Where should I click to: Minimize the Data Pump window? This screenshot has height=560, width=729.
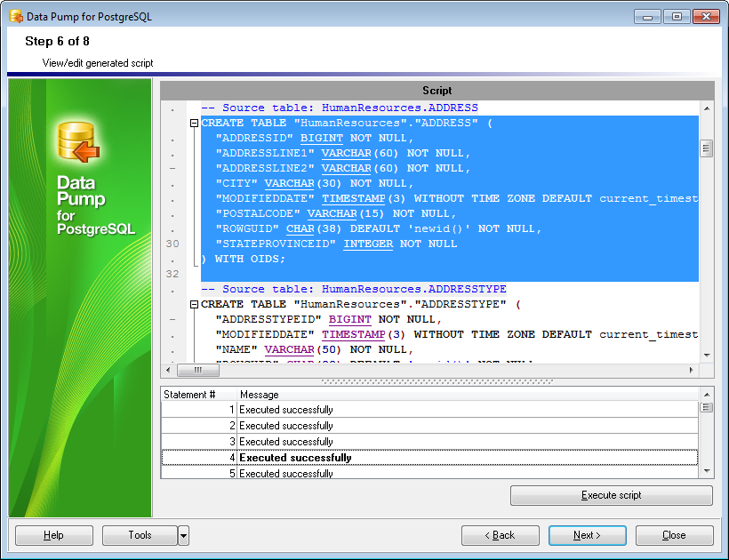click(x=647, y=17)
